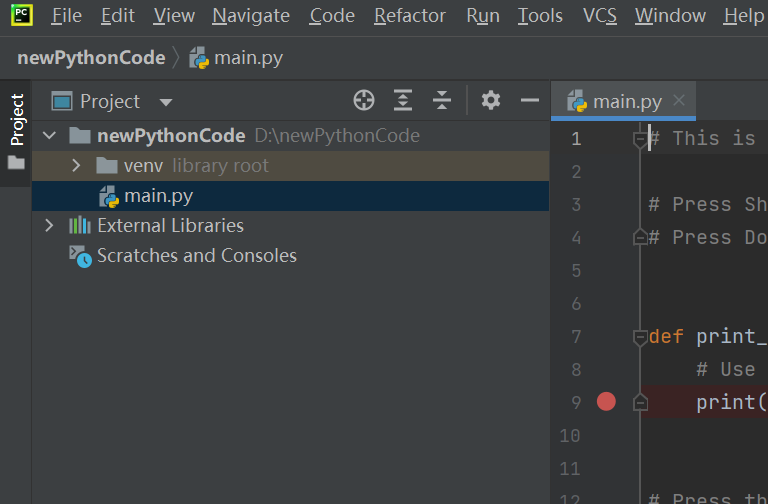Click the PyCharm logo icon
768x504 pixels.
[x=20, y=15]
